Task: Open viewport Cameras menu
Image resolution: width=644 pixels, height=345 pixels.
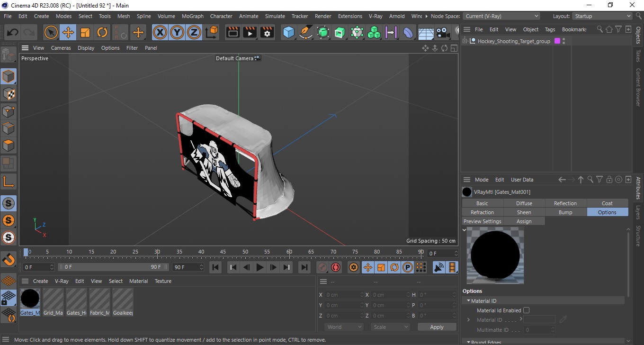Action: click(x=61, y=48)
